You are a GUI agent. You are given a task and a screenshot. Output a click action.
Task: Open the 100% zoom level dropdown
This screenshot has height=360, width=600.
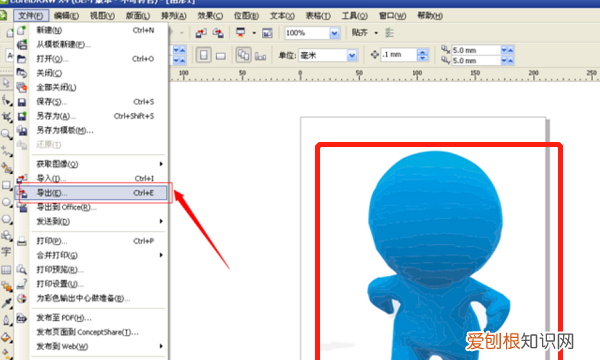coord(334,33)
